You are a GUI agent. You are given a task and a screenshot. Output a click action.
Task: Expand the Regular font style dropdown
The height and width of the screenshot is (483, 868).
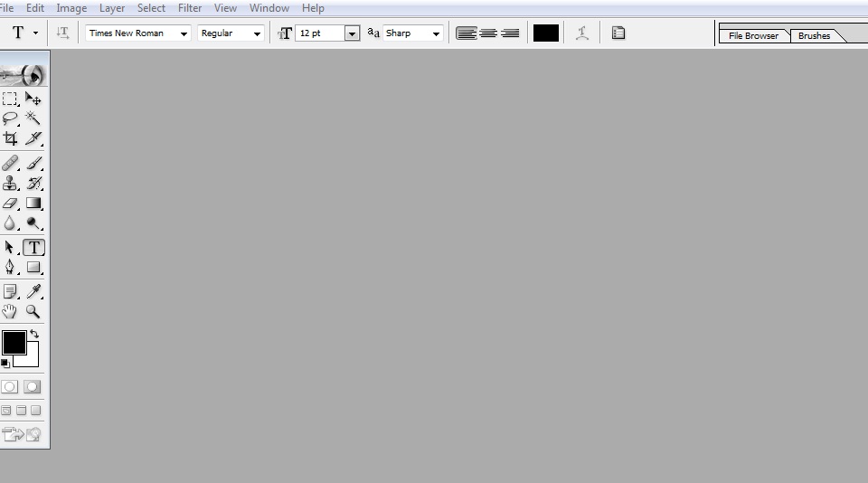pyautogui.click(x=257, y=33)
